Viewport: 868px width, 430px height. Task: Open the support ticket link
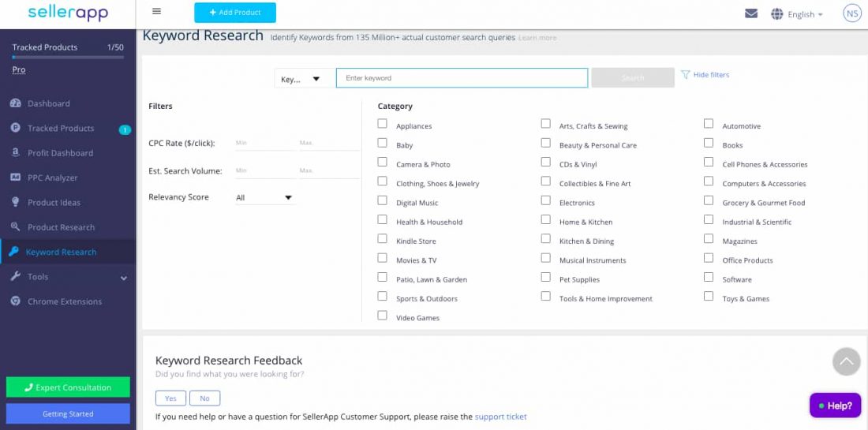click(x=500, y=417)
